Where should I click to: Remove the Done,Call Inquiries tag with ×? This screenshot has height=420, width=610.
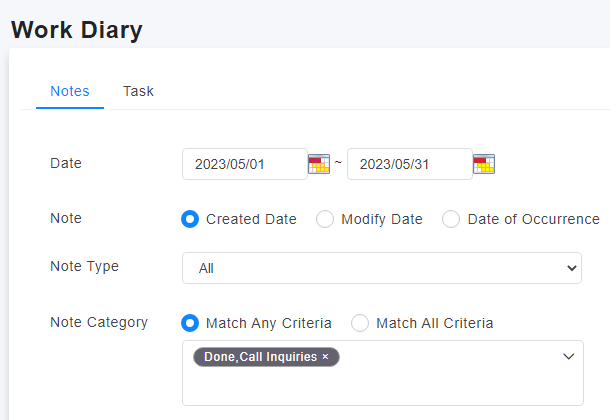tap(326, 357)
